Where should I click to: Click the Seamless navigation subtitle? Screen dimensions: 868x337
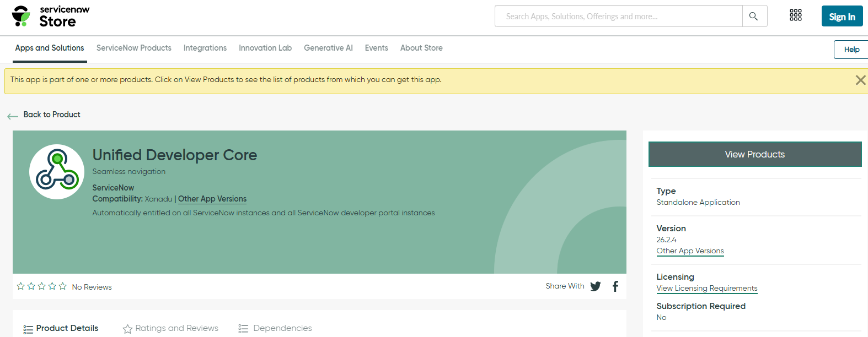click(129, 171)
